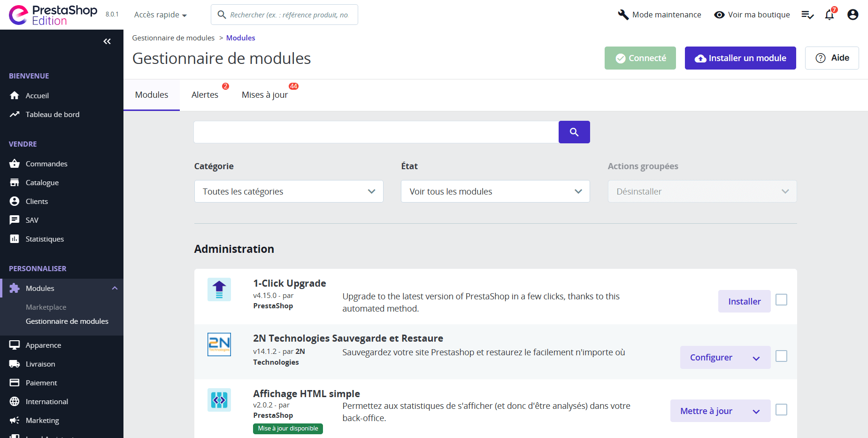
Task: Expand the Configurer button dropdown arrow
Action: 756,358
